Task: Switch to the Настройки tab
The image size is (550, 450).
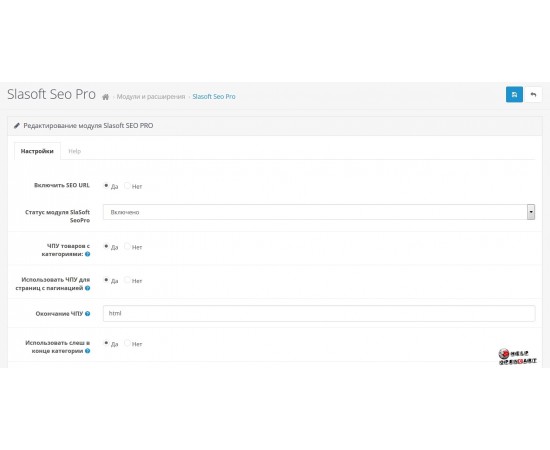Action: 37,151
